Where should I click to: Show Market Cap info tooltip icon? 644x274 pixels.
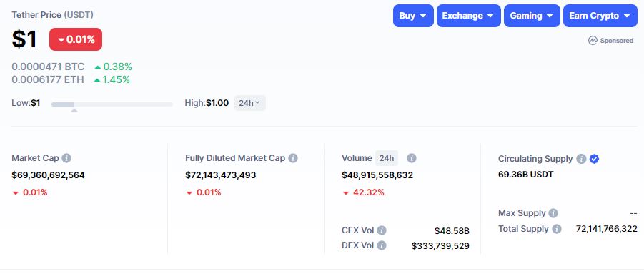pos(66,158)
